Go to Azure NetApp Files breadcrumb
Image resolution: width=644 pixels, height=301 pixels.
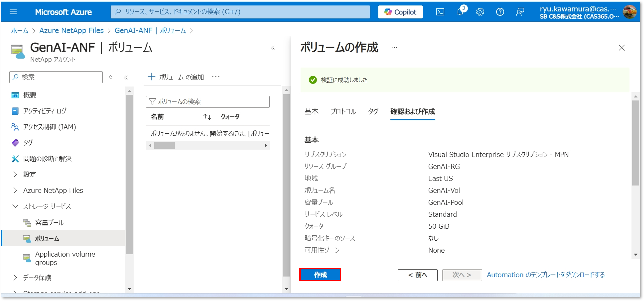[71, 30]
